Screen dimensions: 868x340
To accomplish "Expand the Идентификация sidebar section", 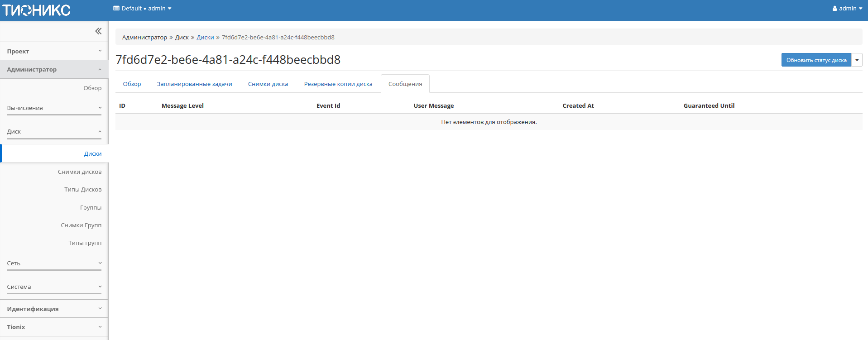I will [x=54, y=309].
